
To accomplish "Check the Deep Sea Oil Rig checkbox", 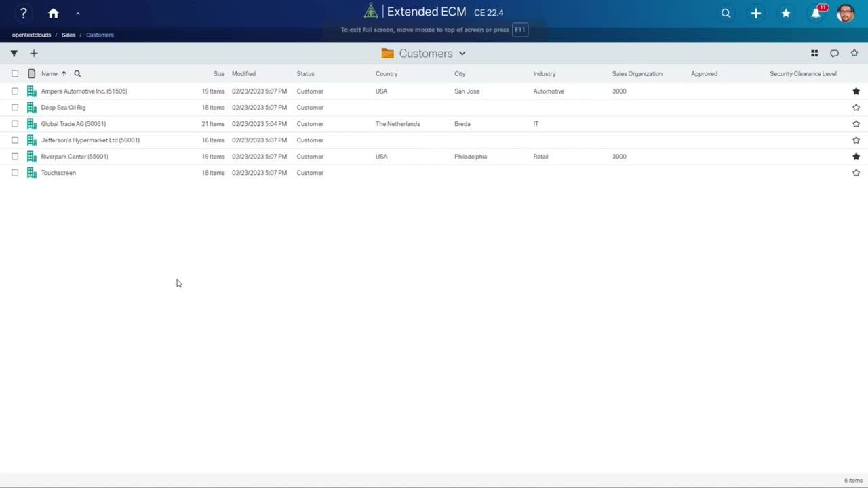I will (15, 108).
